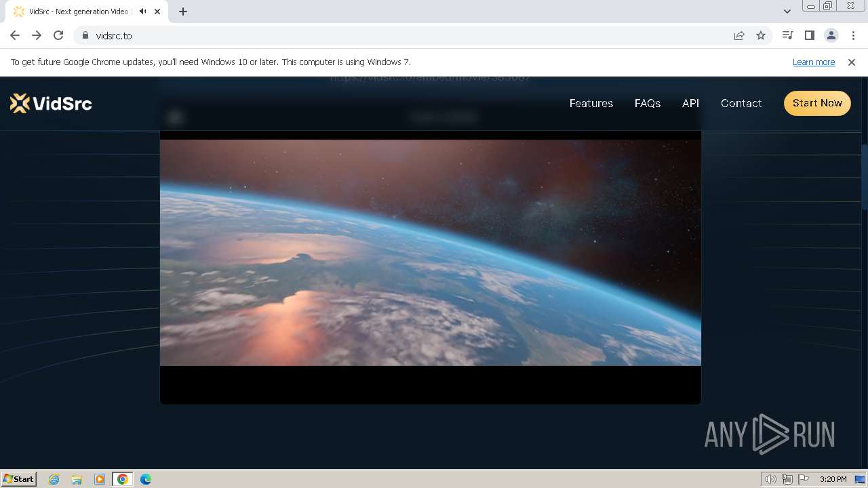Click the video player preview

point(430,252)
